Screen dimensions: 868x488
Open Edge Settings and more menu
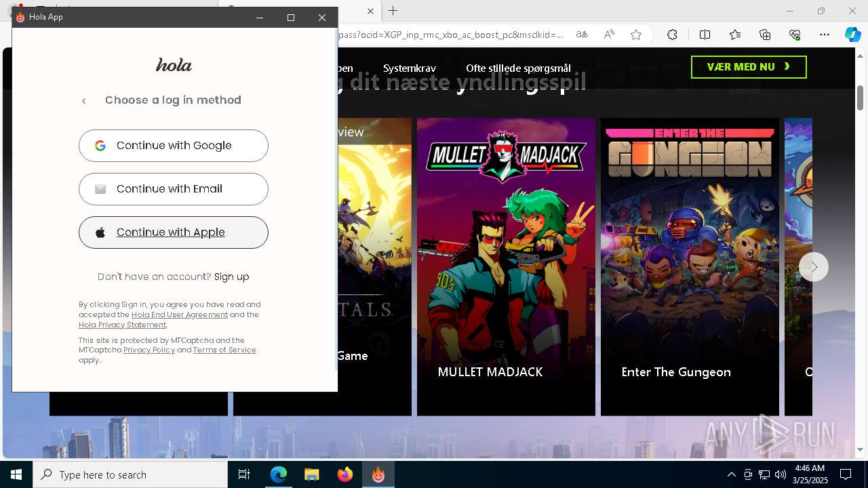825,35
